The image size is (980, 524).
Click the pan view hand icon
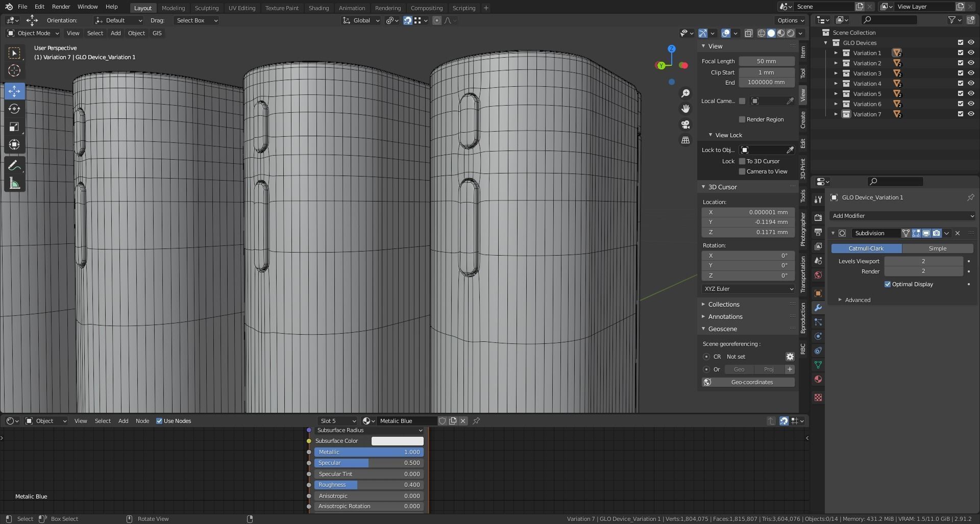(685, 109)
